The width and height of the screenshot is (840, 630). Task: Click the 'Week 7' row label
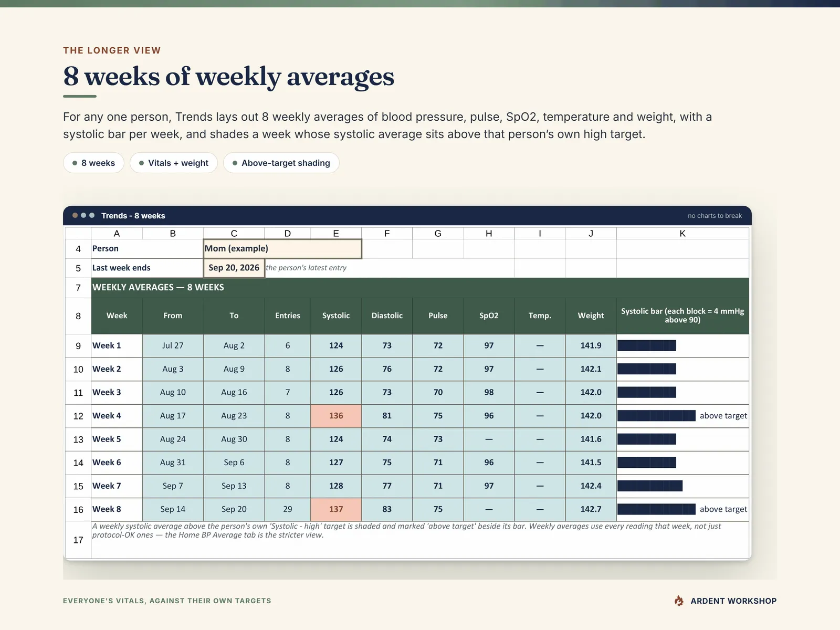pyautogui.click(x=117, y=486)
